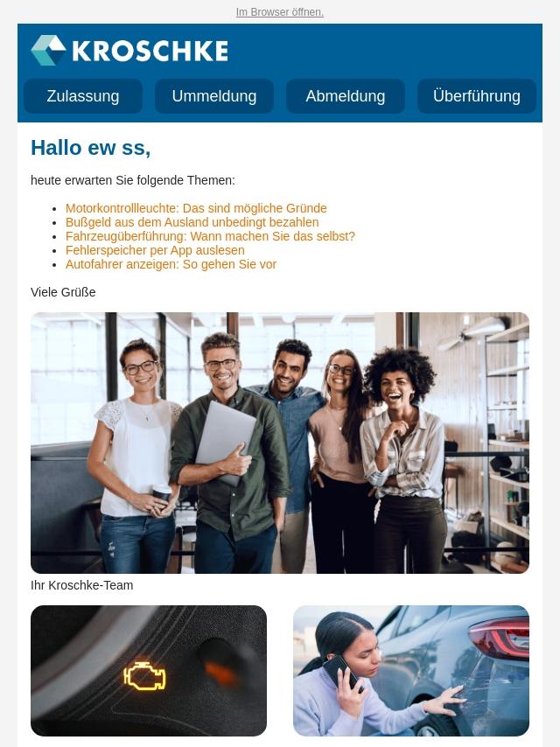Click 'Fehlerspeicher per App auslesen' link

pyautogui.click(x=155, y=250)
